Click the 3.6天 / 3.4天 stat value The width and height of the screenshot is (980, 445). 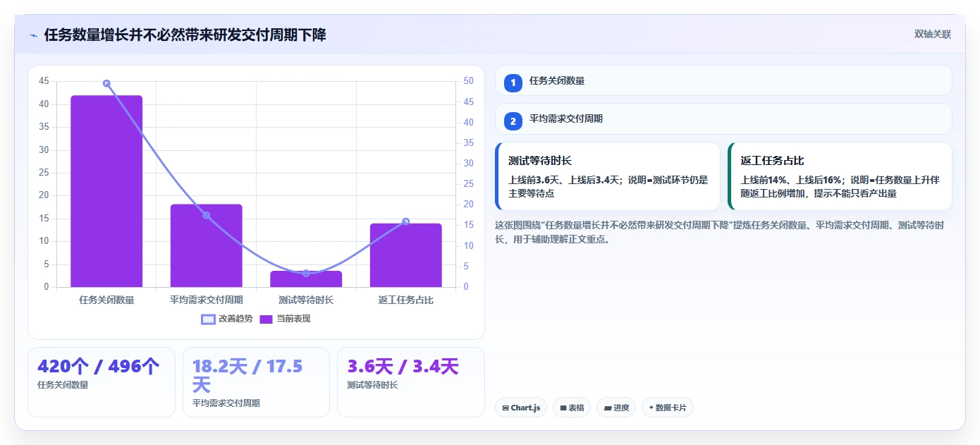pyautogui.click(x=403, y=367)
